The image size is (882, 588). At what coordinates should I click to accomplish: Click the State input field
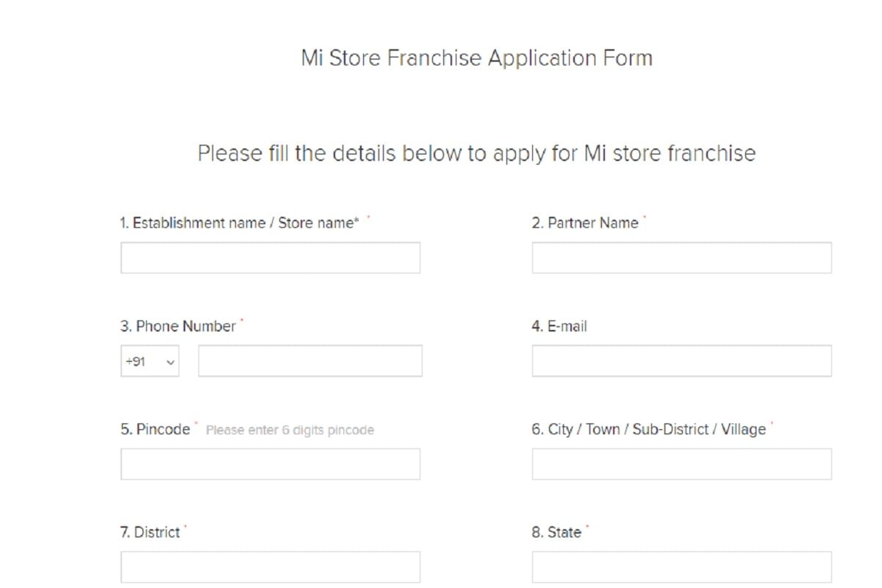(x=681, y=566)
